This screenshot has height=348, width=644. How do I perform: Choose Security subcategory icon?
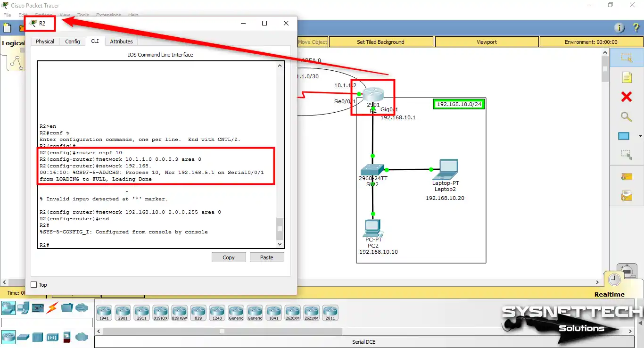coord(66,337)
